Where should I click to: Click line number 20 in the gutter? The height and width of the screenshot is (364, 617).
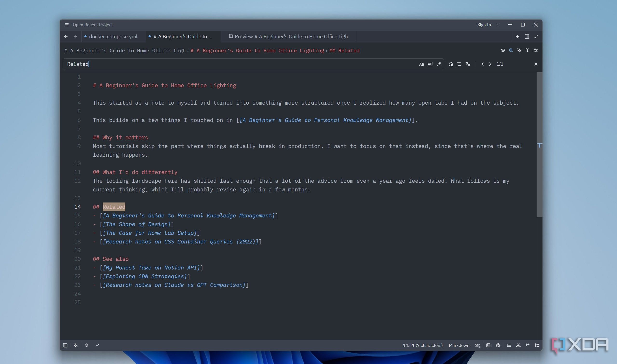[78, 259]
